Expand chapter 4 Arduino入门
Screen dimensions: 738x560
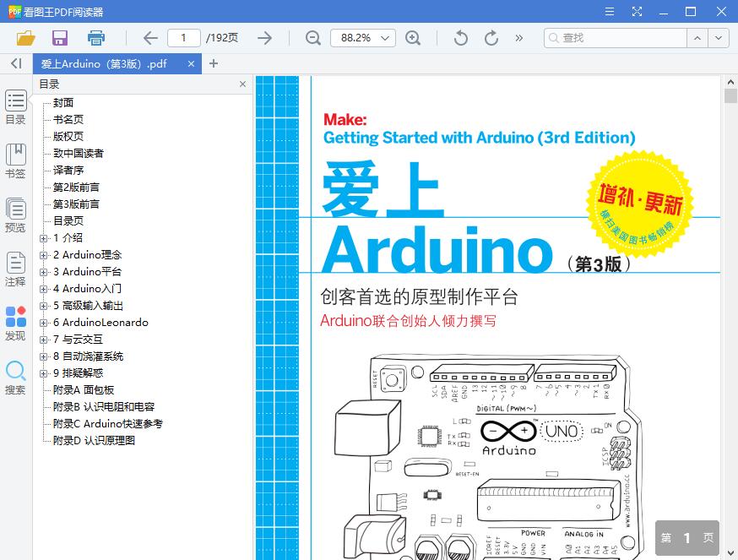tap(43, 289)
